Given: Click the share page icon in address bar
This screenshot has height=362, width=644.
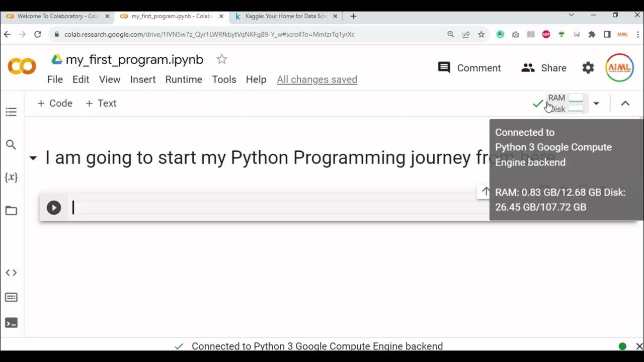Looking at the screenshot, I should (x=466, y=34).
